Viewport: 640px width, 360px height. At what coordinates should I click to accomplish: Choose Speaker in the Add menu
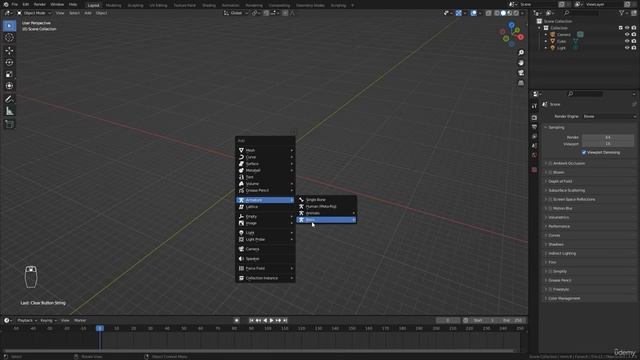(265, 259)
